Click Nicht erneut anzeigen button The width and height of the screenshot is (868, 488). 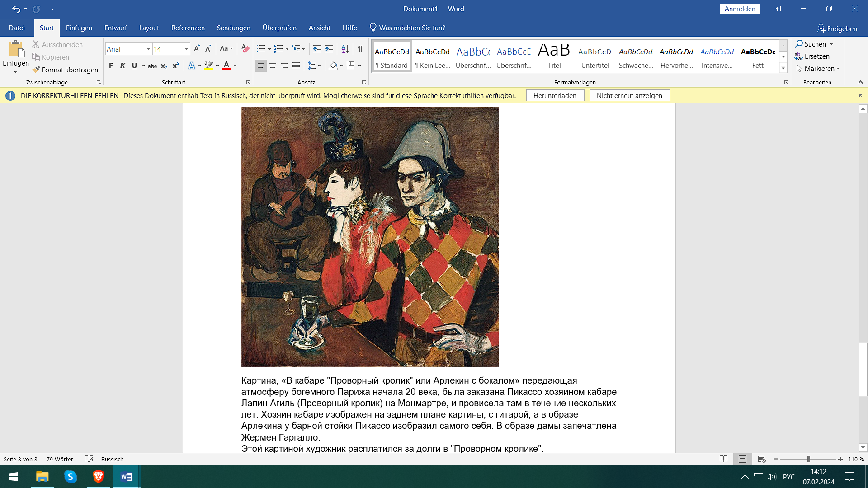629,95
